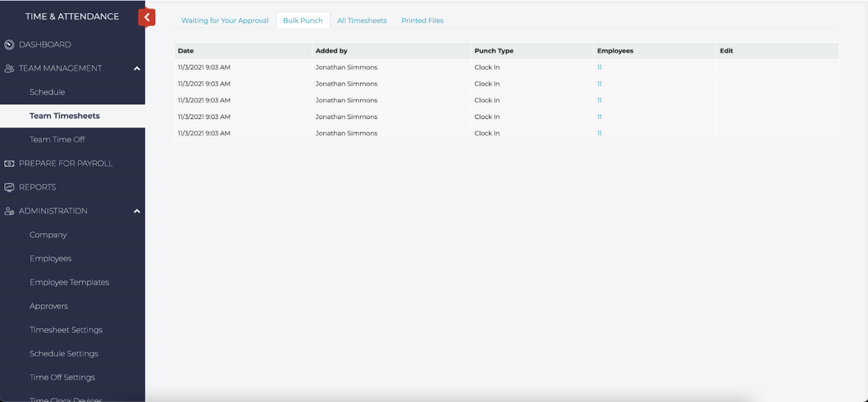Viewport: 868px width, 402px height.
Task: Go to Team Timesheets in sidebar
Action: (x=65, y=115)
